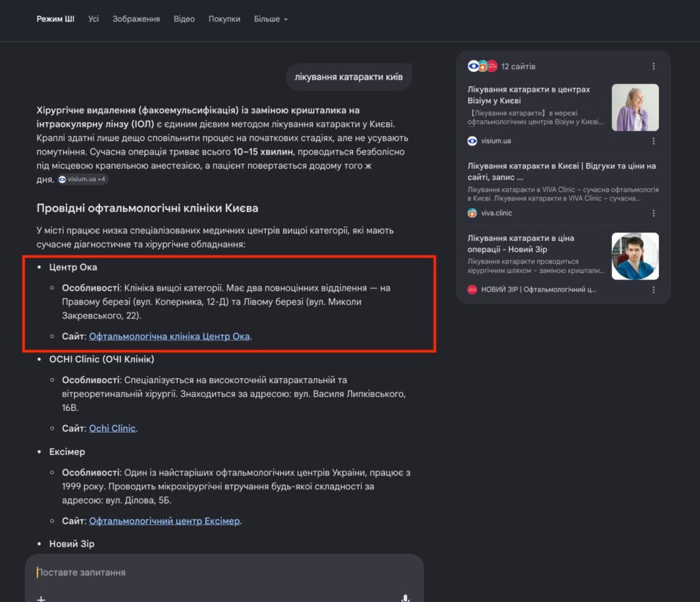Open three-dot menu for visium.ua source
Image resolution: width=700 pixels, height=602 pixels.
coord(654,141)
